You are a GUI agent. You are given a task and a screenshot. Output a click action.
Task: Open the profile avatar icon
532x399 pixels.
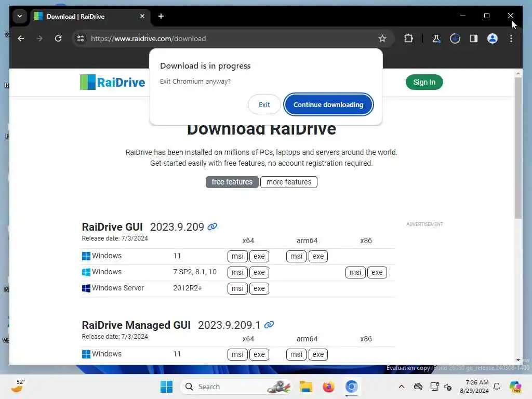(493, 38)
